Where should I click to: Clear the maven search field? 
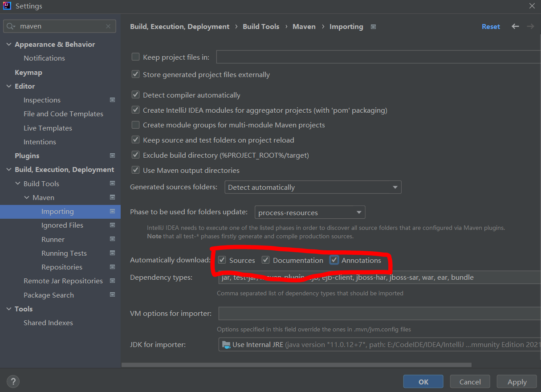point(108,26)
